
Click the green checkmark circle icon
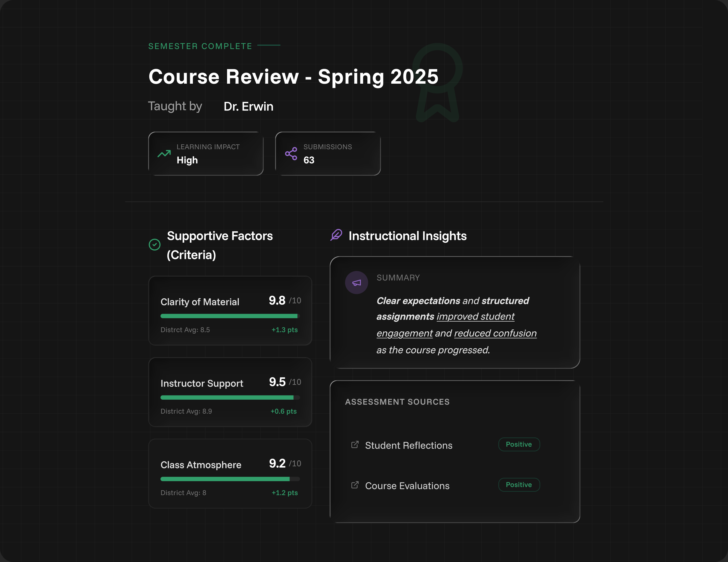tap(154, 245)
